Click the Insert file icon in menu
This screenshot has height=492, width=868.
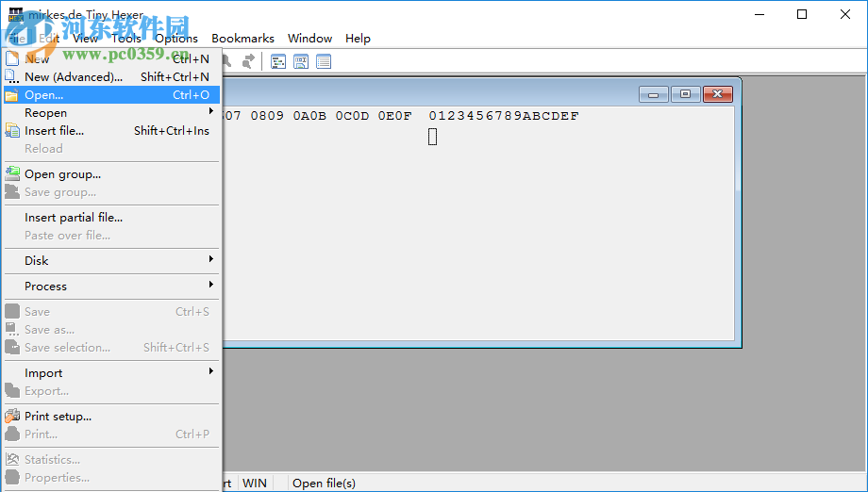(12, 131)
